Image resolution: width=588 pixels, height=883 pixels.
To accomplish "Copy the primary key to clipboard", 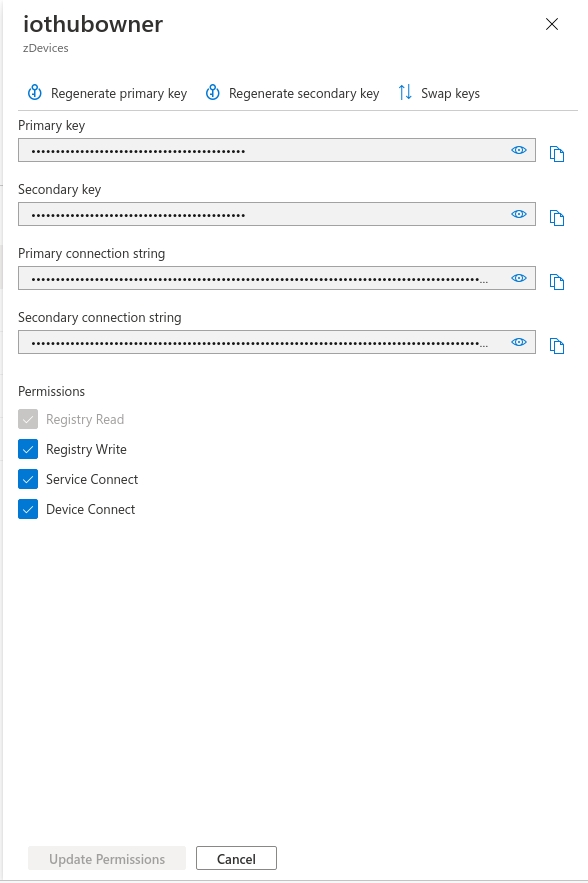I will coord(556,154).
